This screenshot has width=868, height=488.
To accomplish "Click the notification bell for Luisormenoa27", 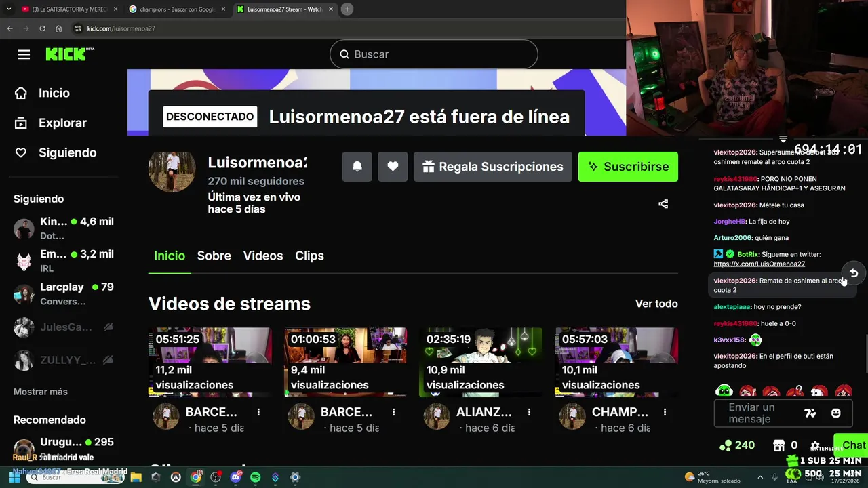I will [x=357, y=167].
